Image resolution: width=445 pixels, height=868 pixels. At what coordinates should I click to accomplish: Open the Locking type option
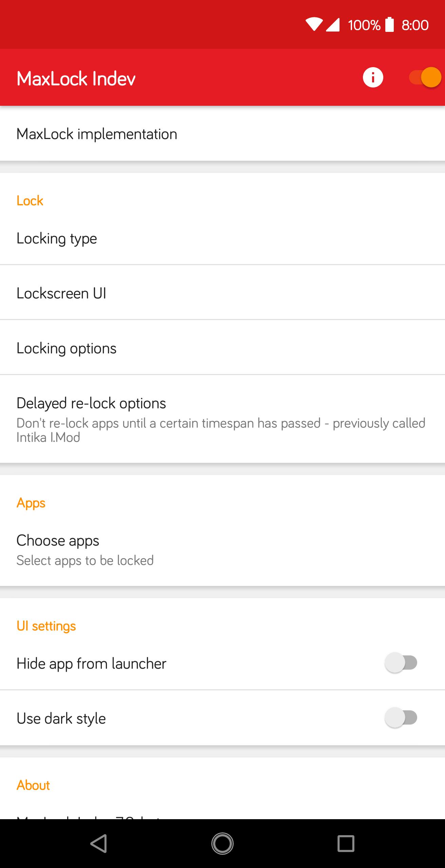click(222, 239)
